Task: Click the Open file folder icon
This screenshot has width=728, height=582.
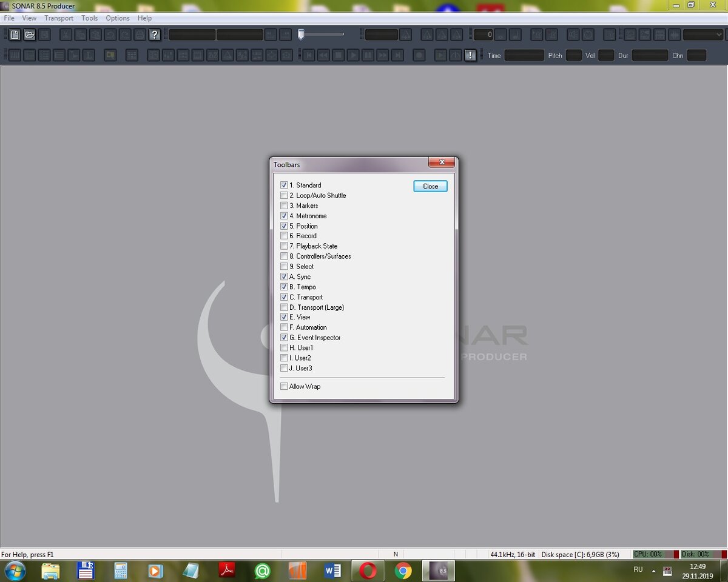Action: [x=29, y=35]
